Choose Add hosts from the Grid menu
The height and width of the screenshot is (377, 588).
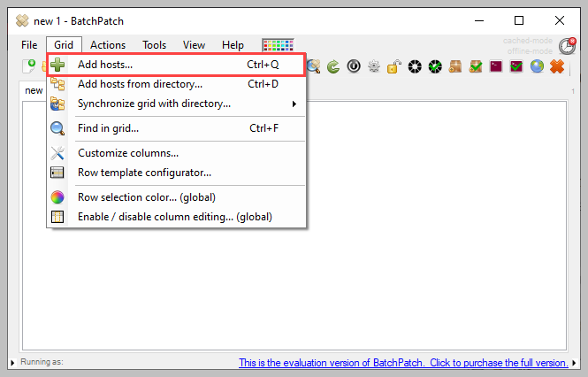tap(176, 65)
